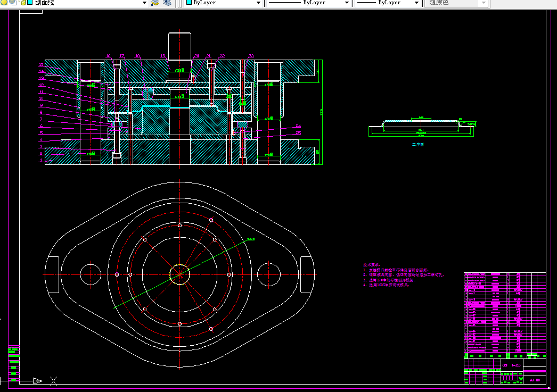The height and width of the screenshot is (392, 557).
Task: Select the 工序图 label under the part drawing
Action: [x=417, y=144]
